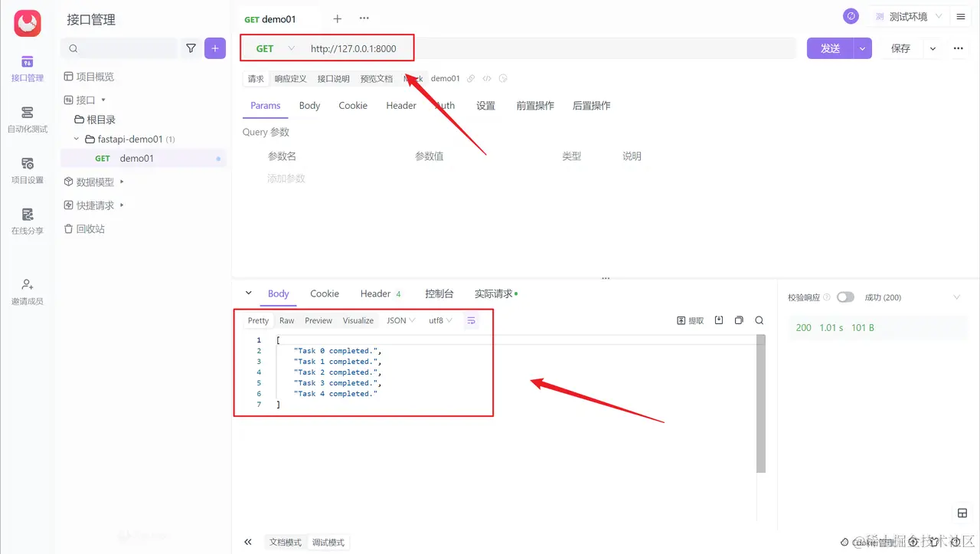Switch to 文档模式
980x554 pixels.
tap(286, 543)
